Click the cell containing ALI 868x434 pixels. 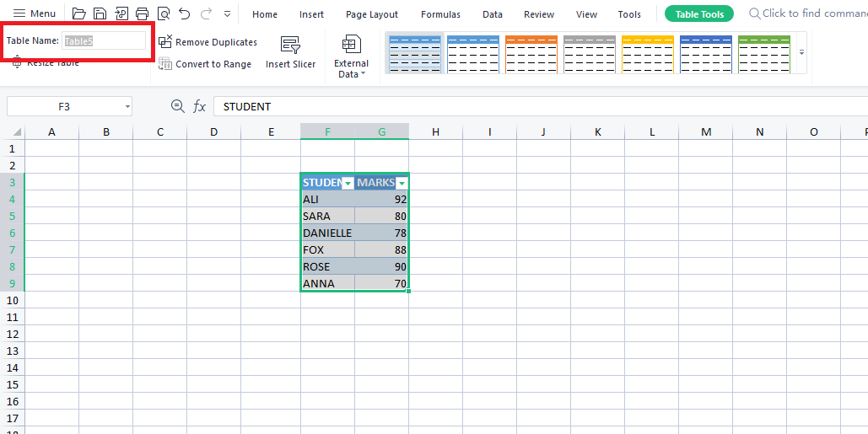pyautogui.click(x=327, y=199)
